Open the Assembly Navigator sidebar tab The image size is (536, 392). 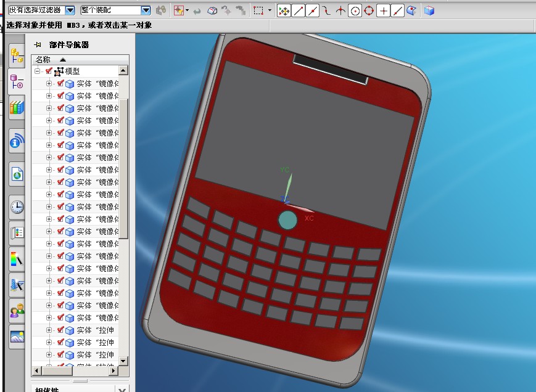pos(17,55)
